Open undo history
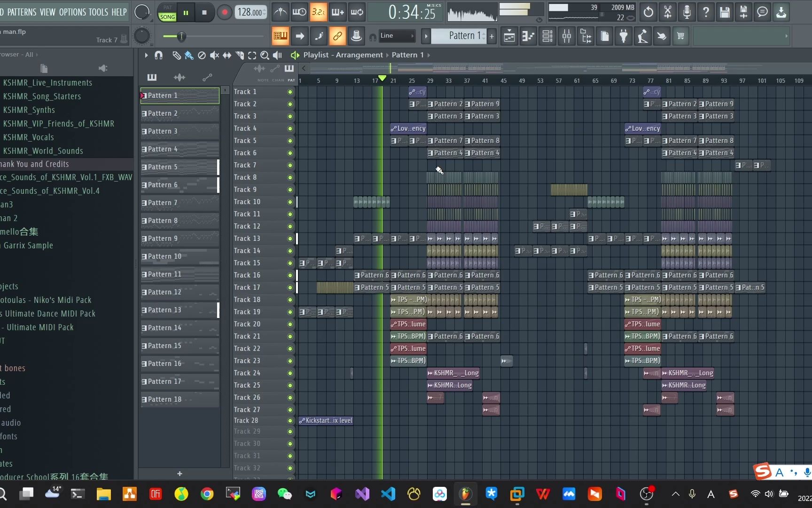 pyautogui.click(x=648, y=12)
